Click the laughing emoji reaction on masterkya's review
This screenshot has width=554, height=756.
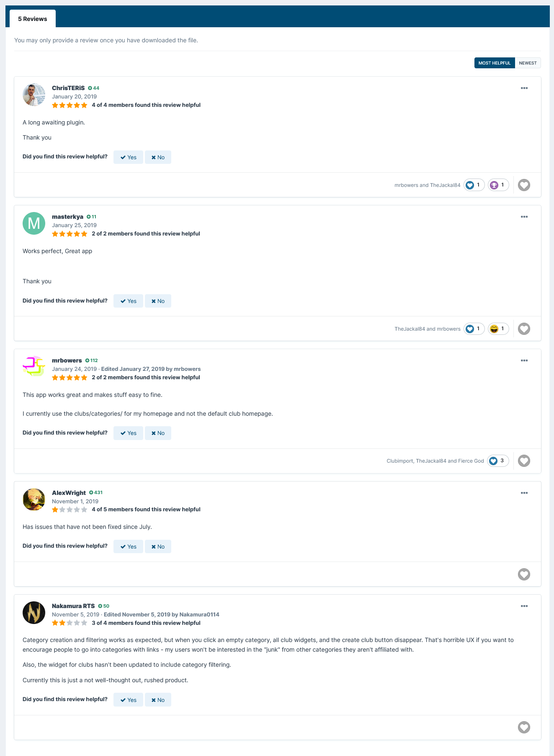498,329
